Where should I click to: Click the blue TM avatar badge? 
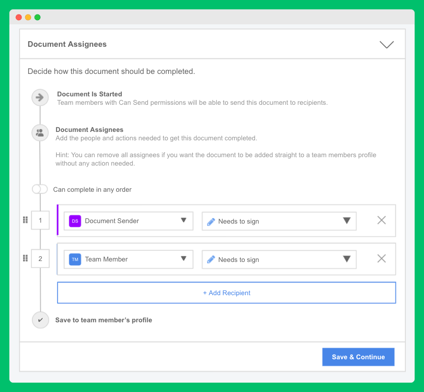click(75, 259)
